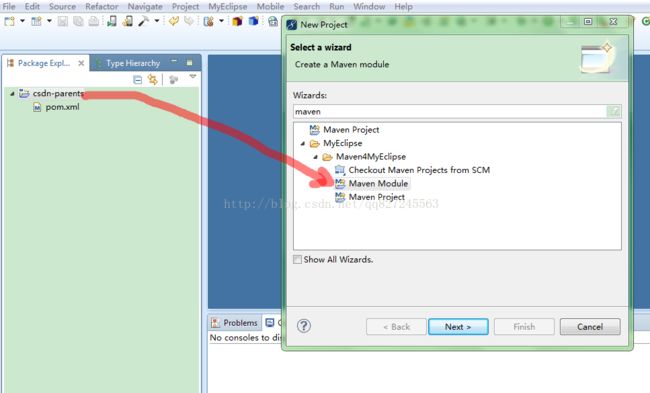Select the csdn-parents project
Viewport: 650px width, 393px height.
[58, 94]
